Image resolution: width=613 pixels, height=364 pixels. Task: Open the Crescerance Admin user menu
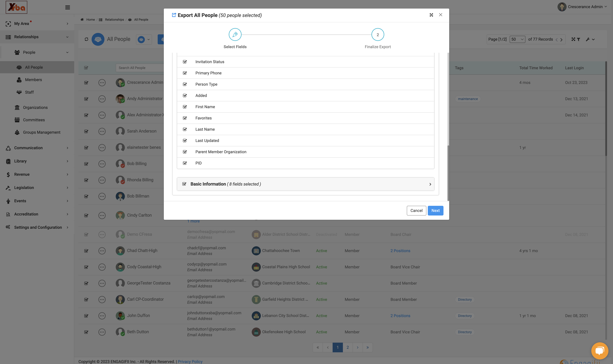[582, 7]
